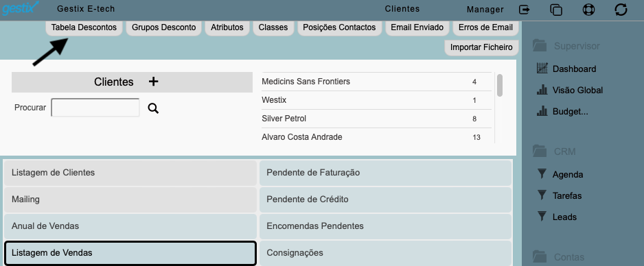
Task: Click the lifebuoy help icon
Action: tap(588, 10)
